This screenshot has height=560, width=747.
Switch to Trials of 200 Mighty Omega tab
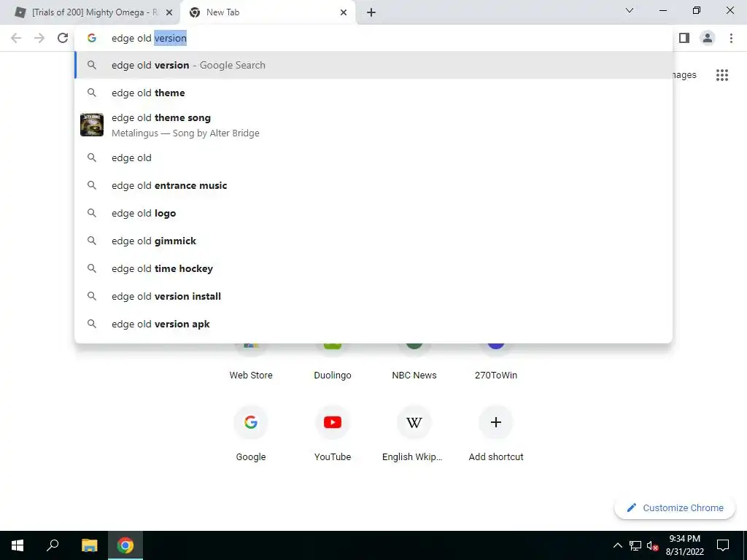click(94, 12)
